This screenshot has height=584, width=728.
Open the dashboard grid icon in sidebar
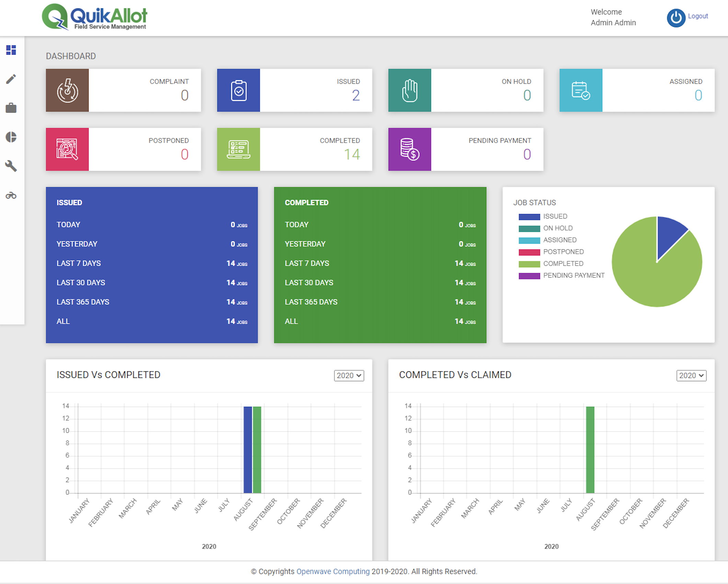tap(11, 50)
